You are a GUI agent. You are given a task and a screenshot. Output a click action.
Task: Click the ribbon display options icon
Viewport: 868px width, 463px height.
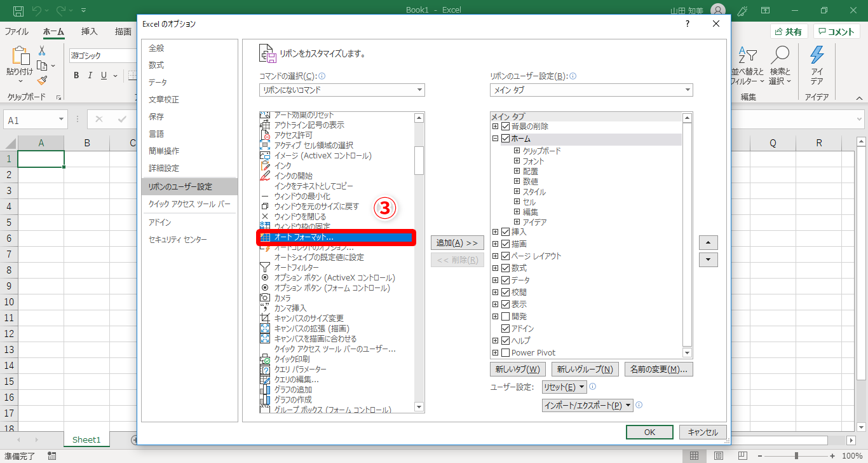pos(766,10)
